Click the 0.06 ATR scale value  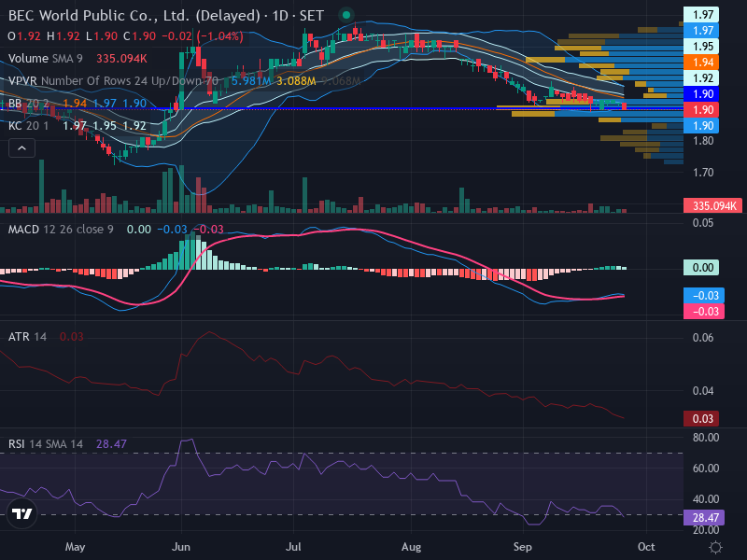[703, 338]
